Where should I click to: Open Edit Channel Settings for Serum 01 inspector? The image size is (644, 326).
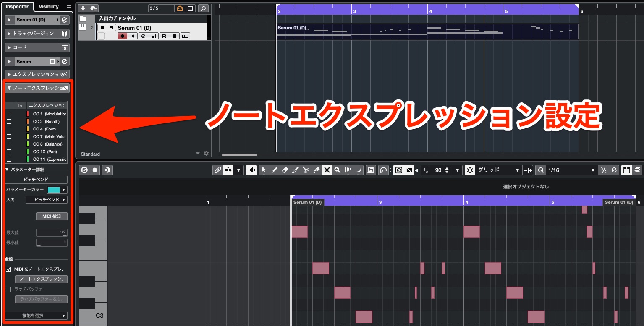[64, 20]
